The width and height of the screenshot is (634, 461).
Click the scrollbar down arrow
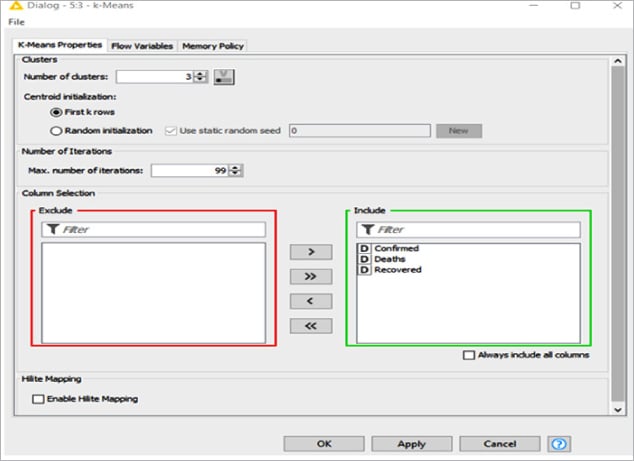coord(618,410)
